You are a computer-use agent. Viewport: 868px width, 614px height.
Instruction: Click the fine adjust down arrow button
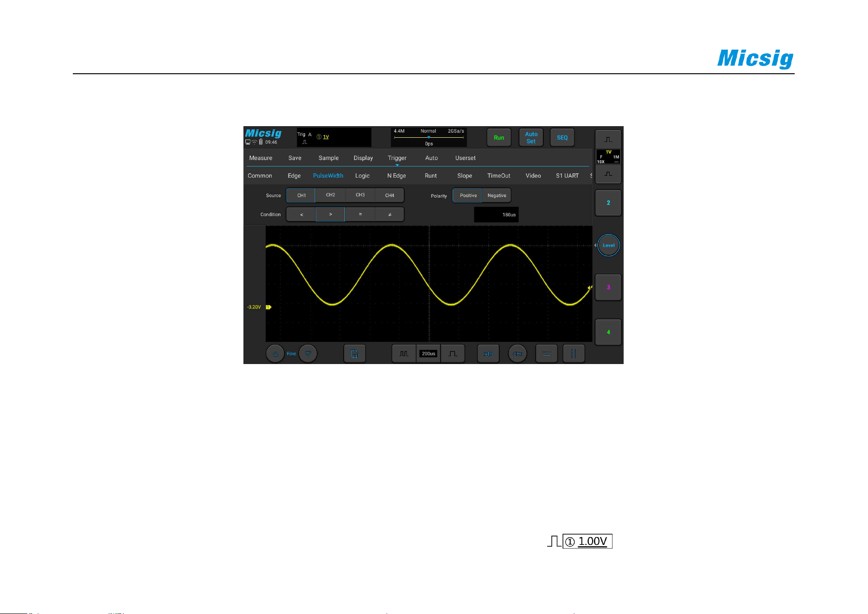[308, 354]
